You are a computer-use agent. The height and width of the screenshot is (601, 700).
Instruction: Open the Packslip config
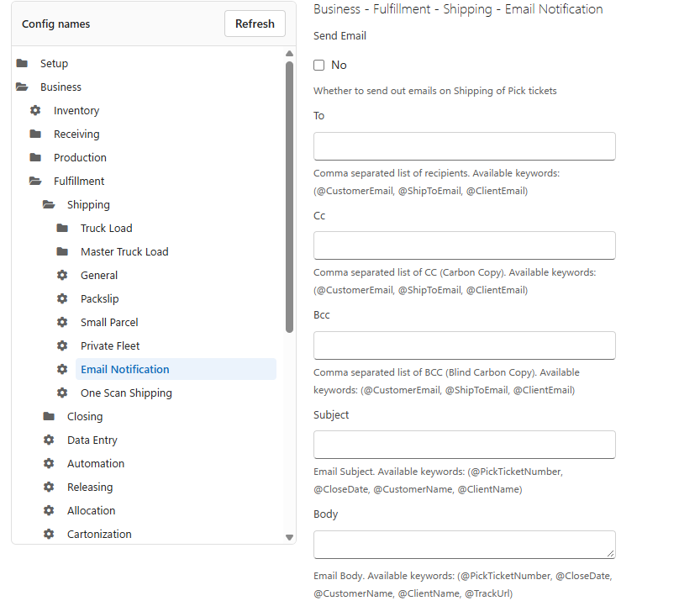tap(99, 298)
